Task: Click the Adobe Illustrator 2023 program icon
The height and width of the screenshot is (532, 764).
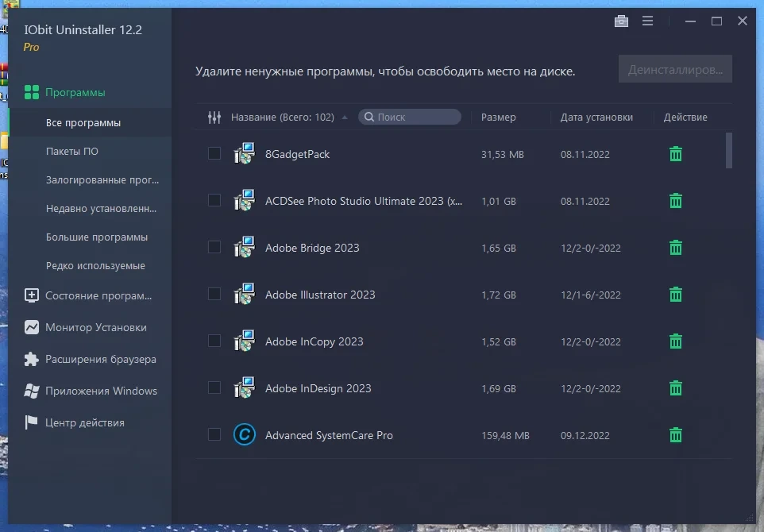Action: click(244, 294)
